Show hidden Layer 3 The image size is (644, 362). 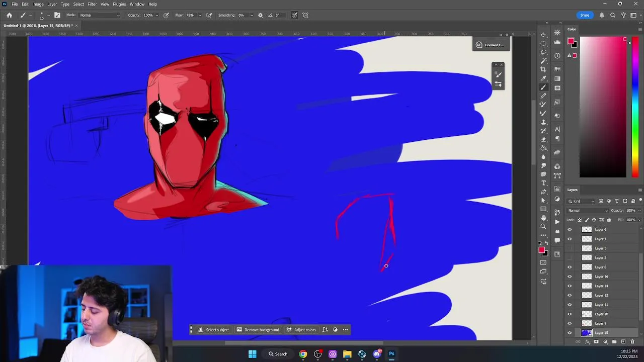(570, 248)
